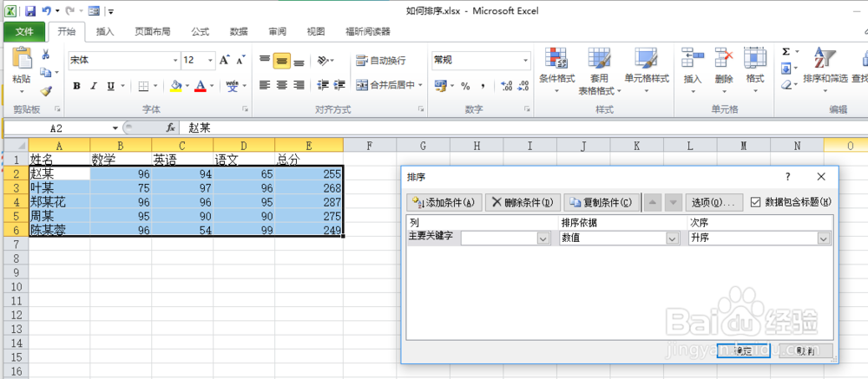Click the bottom align icon
This screenshot has width=868, height=379.
299,61
